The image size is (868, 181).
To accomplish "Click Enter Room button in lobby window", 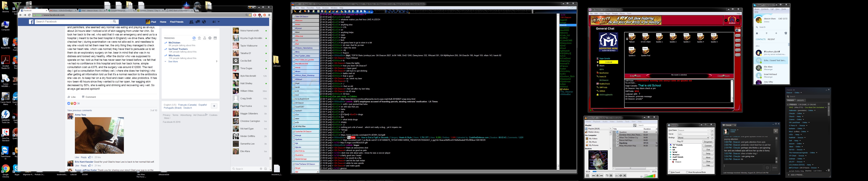I will [x=635, y=76].
